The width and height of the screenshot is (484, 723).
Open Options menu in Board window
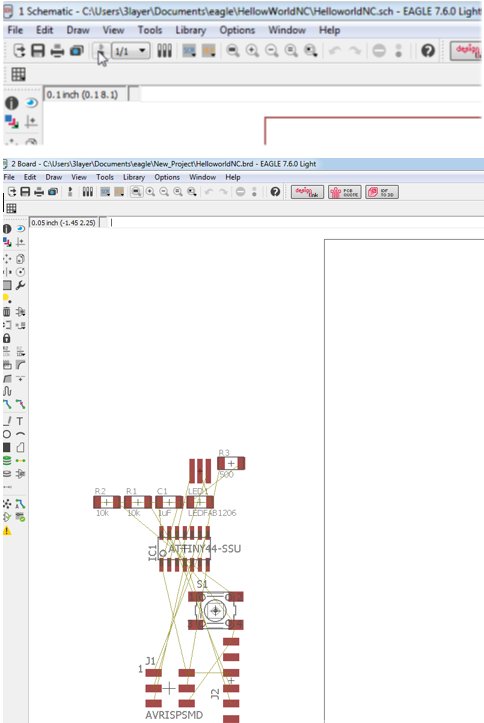[x=167, y=177]
